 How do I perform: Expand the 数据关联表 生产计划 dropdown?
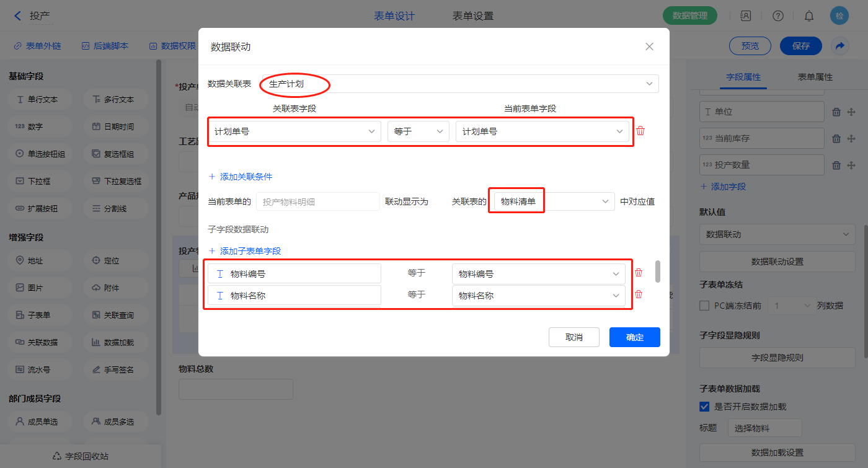[x=459, y=84]
